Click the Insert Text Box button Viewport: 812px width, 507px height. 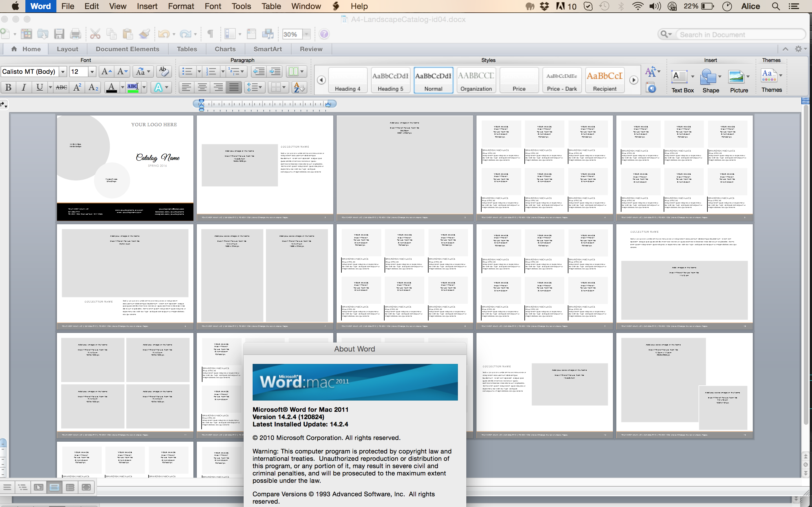click(679, 78)
